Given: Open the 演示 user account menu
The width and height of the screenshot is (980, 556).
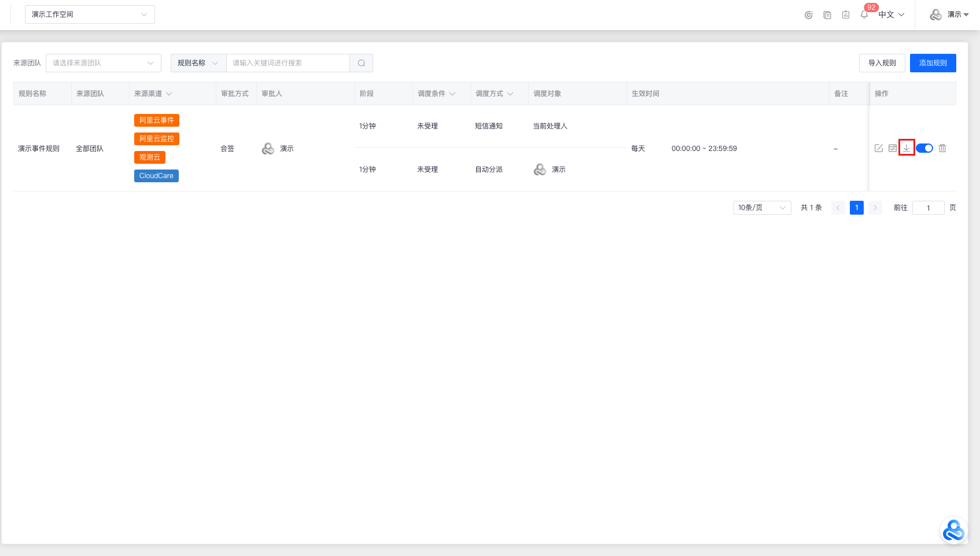Looking at the screenshot, I should click(x=949, y=14).
